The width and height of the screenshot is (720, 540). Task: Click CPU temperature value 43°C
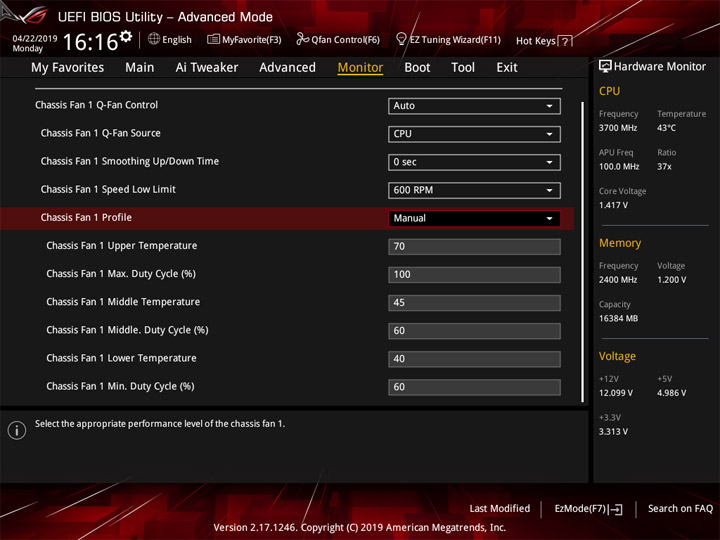[666, 128]
